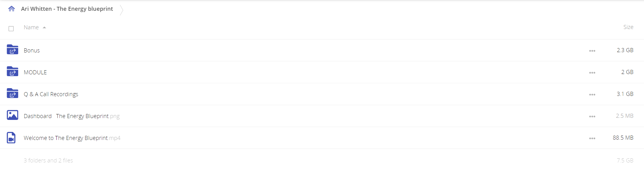Open Q & A Call Recordings folder
This screenshot has width=644, height=176.
click(x=51, y=94)
